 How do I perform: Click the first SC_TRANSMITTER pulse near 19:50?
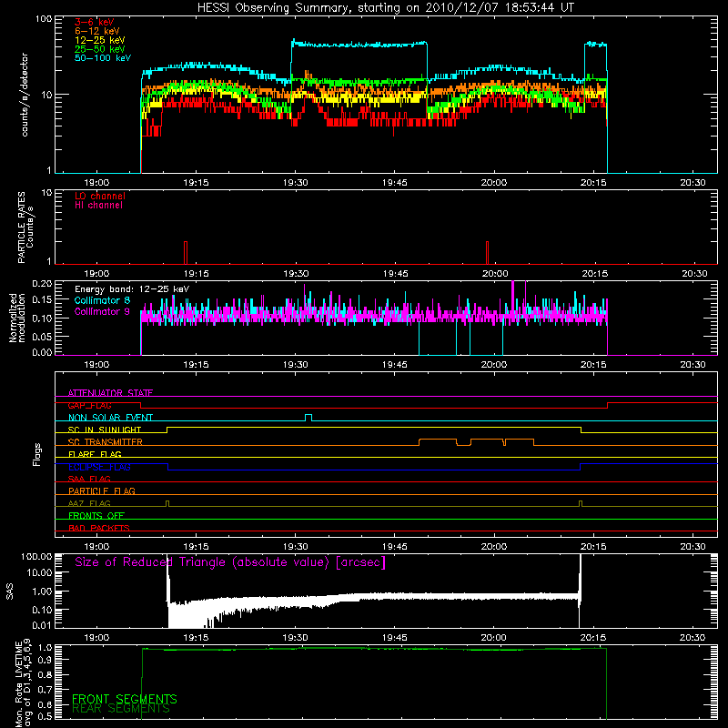click(438, 442)
